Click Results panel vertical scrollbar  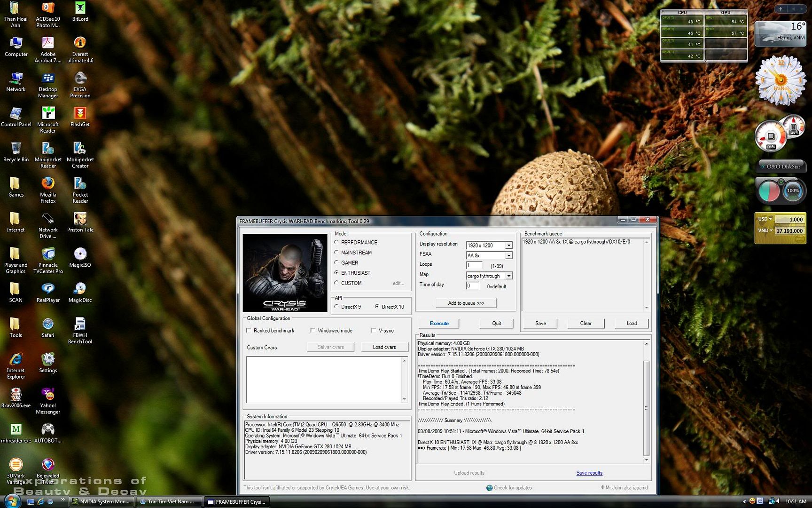click(x=646, y=407)
